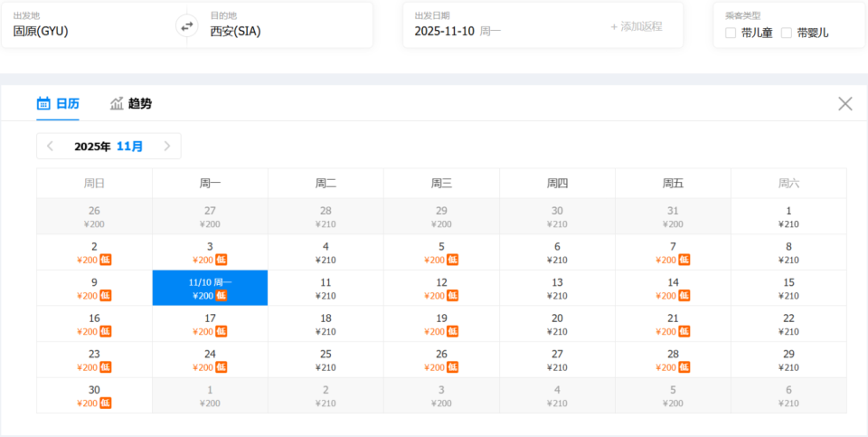Screen dimensions: 868x437
Task: Click the 周六 weekday column header
Action: click(788, 184)
